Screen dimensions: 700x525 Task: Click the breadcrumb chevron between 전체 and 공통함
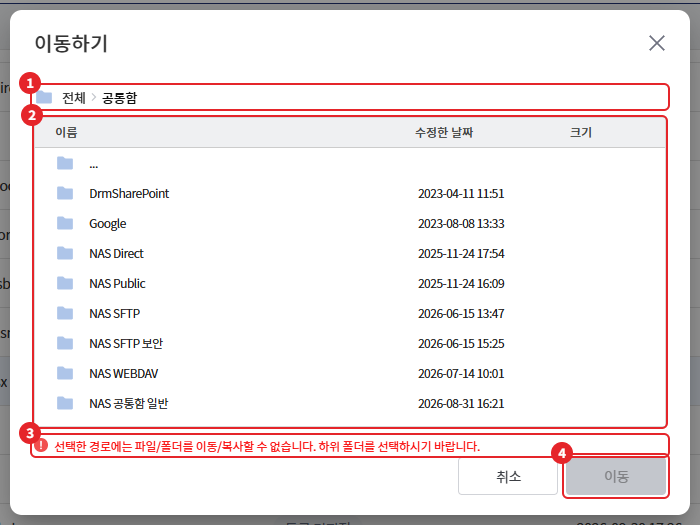coord(94,97)
